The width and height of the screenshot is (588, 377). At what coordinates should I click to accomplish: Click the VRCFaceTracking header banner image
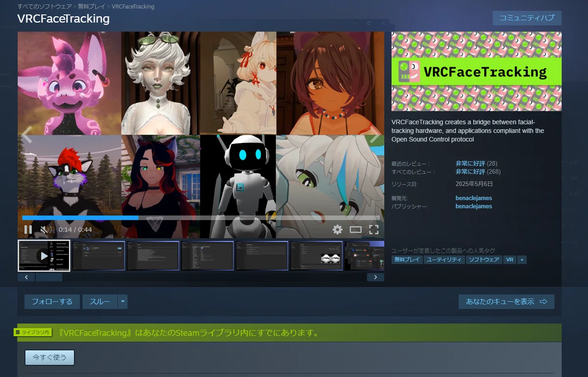coord(476,72)
